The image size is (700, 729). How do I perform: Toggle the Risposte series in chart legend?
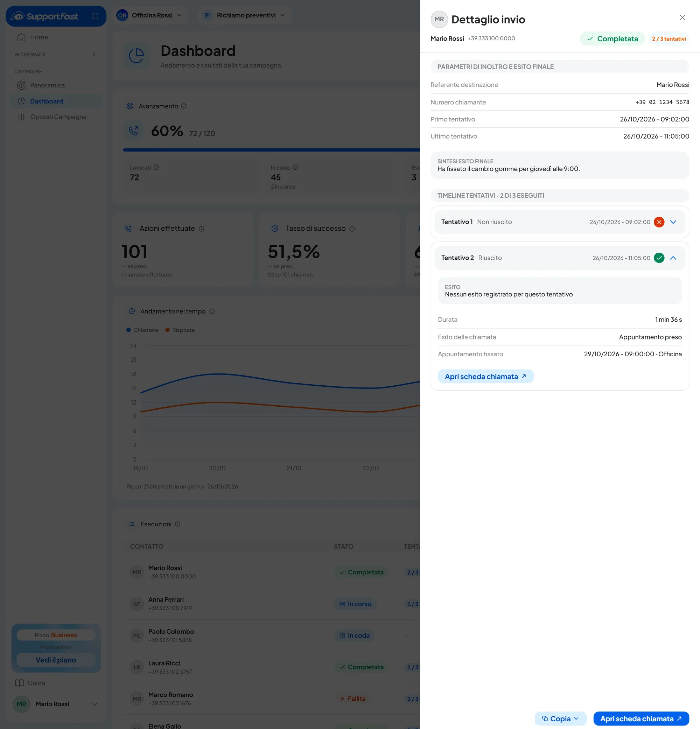point(180,330)
